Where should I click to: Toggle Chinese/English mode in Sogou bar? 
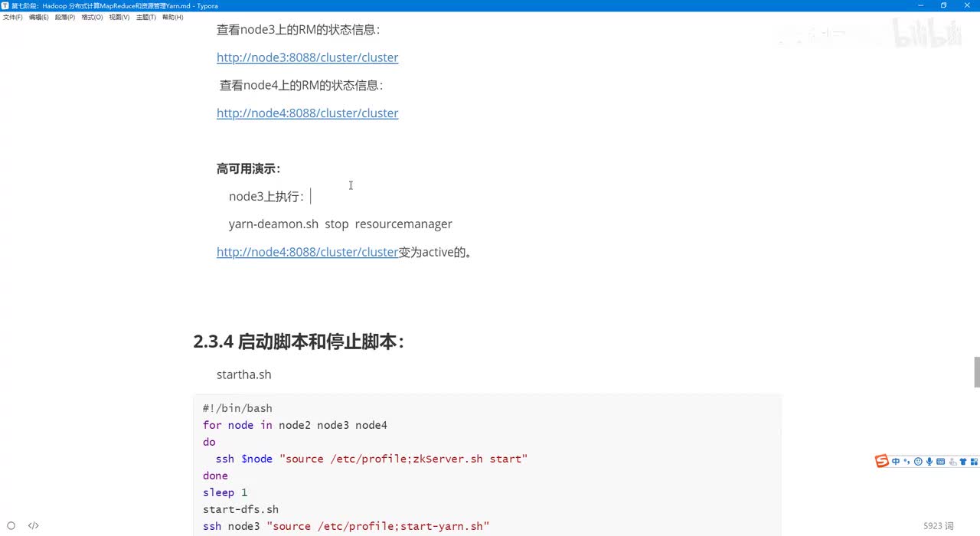pos(896,461)
